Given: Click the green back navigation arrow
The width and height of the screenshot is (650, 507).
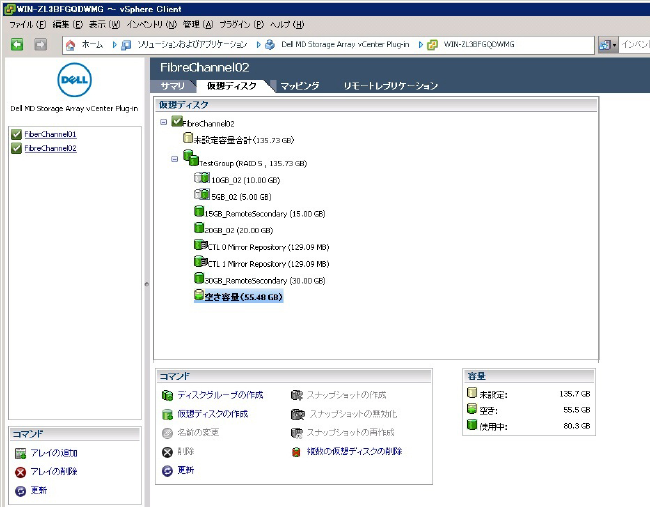Looking at the screenshot, I should [x=17, y=44].
